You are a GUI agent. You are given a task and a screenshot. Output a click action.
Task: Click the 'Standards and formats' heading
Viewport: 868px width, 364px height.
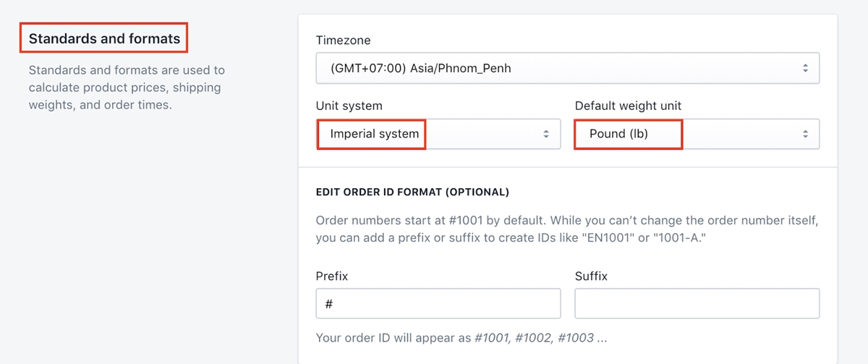coord(104,39)
